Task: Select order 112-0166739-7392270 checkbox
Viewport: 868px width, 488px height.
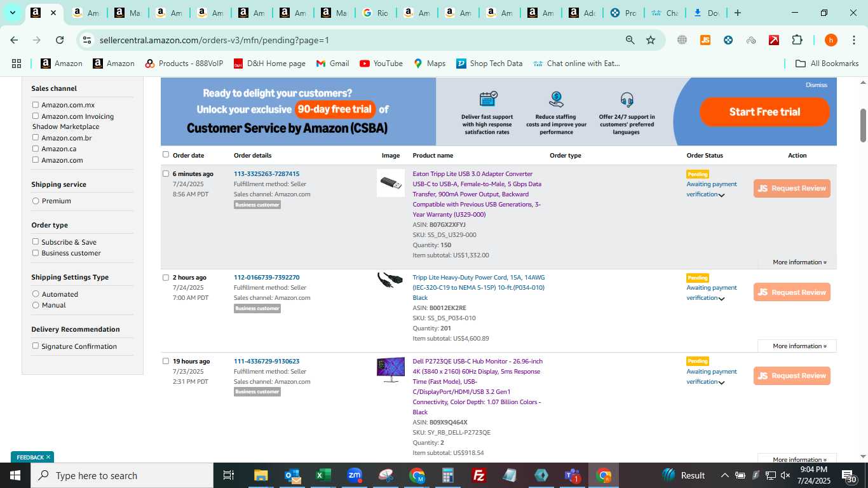Action: point(166,277)
